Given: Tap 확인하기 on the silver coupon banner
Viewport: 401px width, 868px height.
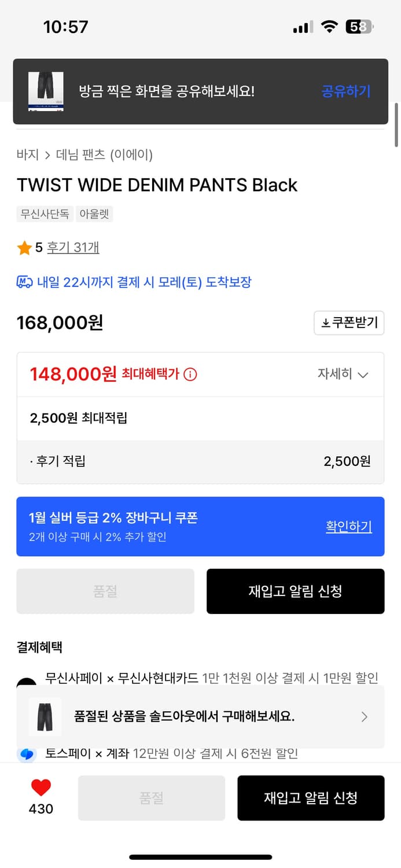Looking at the screenshot, I should 348,527.
